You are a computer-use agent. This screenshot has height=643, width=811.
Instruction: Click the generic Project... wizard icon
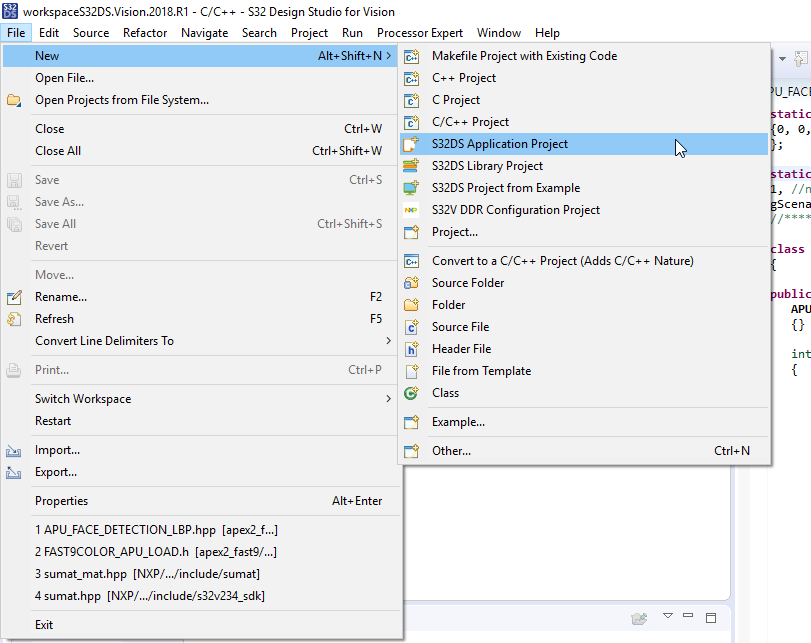pos(411,232)
